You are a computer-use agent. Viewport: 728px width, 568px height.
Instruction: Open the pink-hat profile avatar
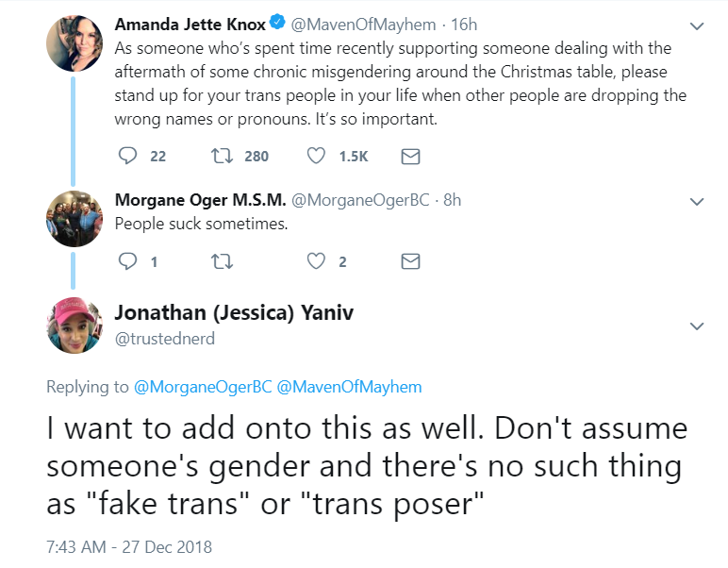coord(74,326)
